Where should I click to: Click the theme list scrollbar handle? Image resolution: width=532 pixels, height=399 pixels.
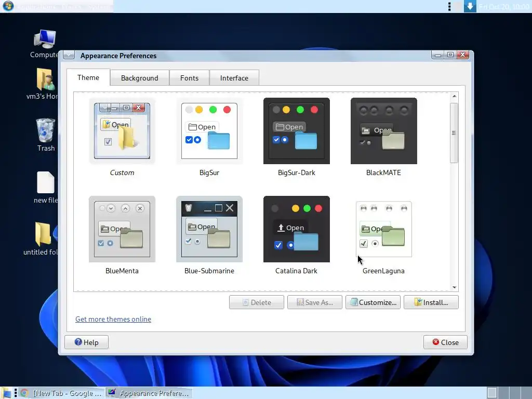coord(454,133)
